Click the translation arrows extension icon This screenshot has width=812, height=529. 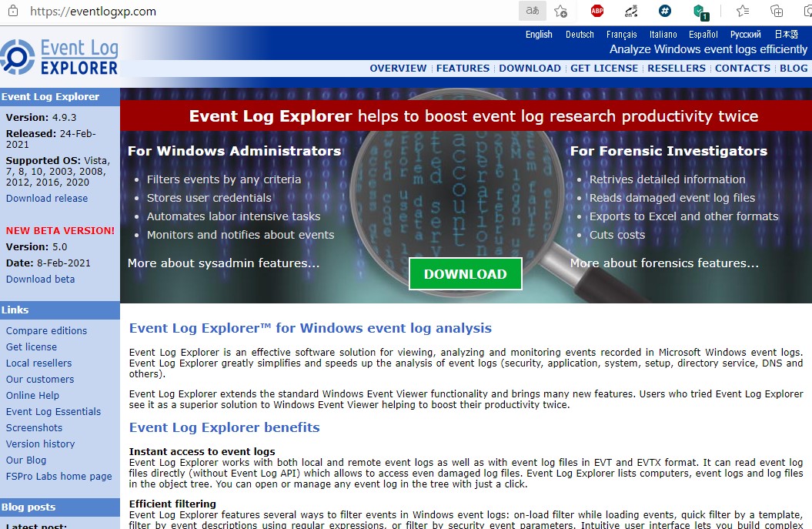pyautogui.click(x=631, y=11)
